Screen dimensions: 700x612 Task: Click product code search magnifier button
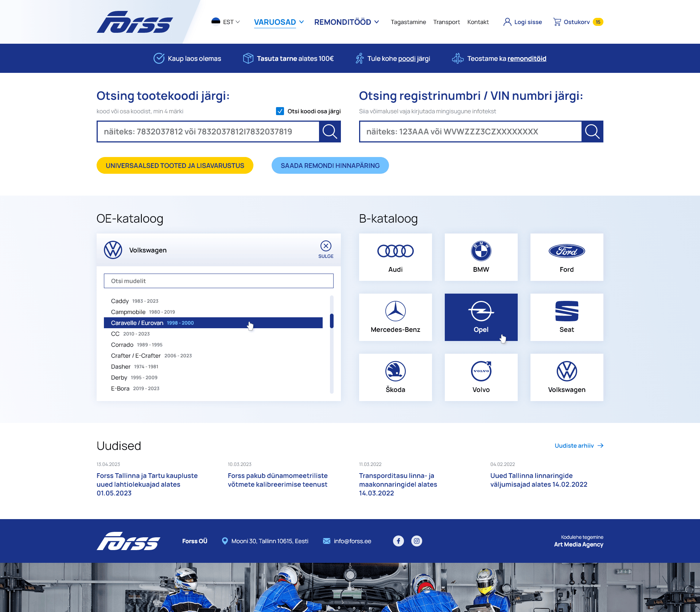coord(330,132)
